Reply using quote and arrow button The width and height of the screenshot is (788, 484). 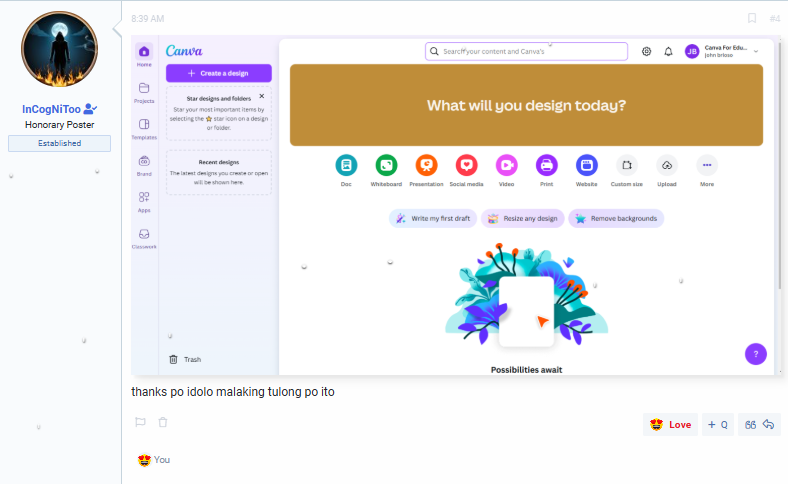[759, 425]
